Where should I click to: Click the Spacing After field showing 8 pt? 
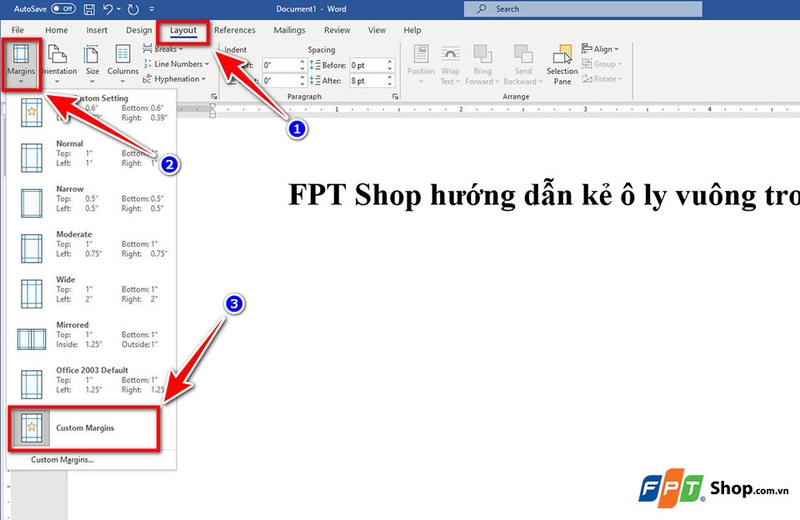(367, 81)
